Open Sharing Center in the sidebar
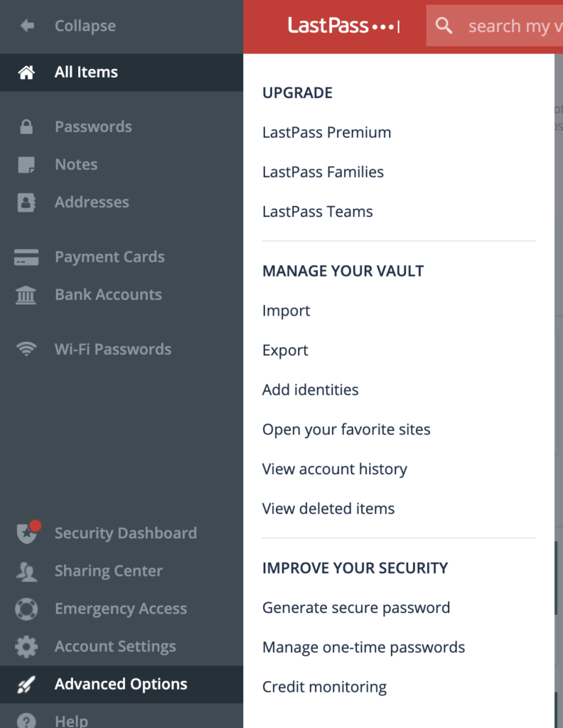 tap(108, 572)
